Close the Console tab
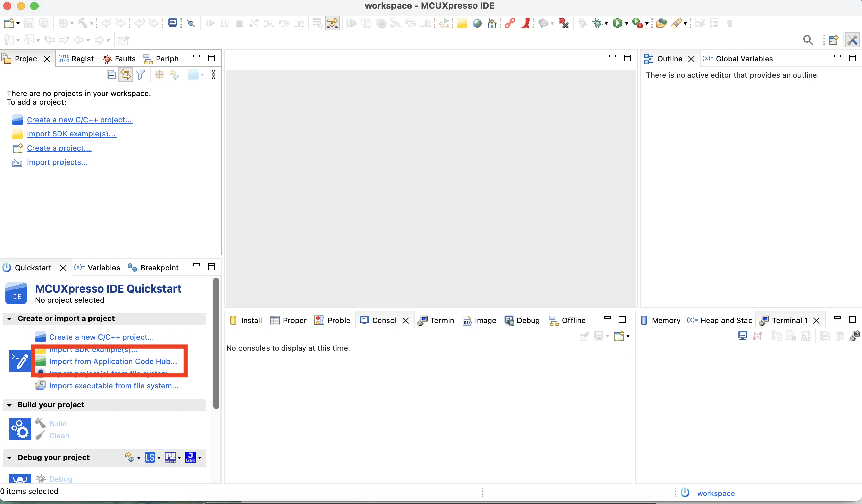Viewport: 862px width, 504px height. pyautogui.click(x=405, y=321)
